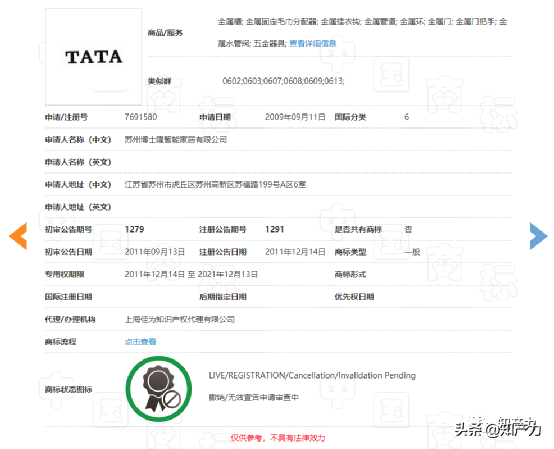Click the 申请人地址（英文） label

tap(78, 207)
